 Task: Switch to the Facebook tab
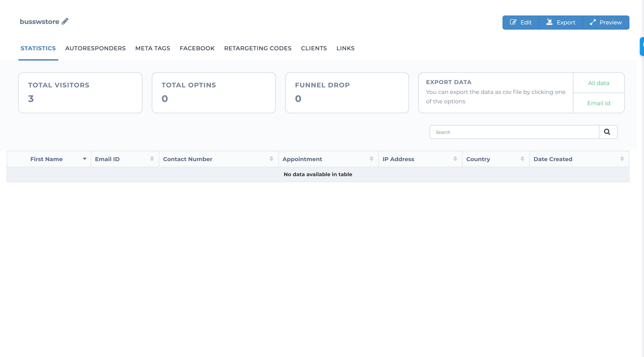[197, 48]
